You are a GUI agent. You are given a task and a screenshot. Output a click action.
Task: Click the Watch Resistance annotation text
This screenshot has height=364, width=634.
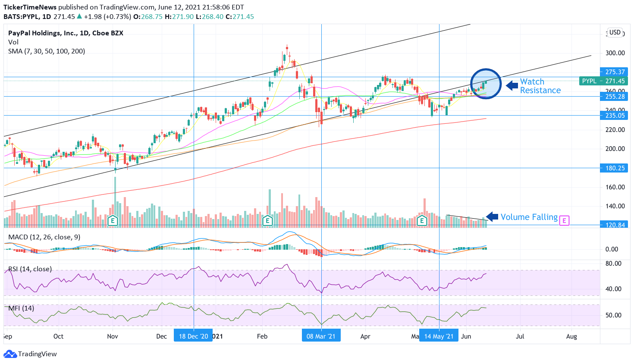[x=540, y=86]
